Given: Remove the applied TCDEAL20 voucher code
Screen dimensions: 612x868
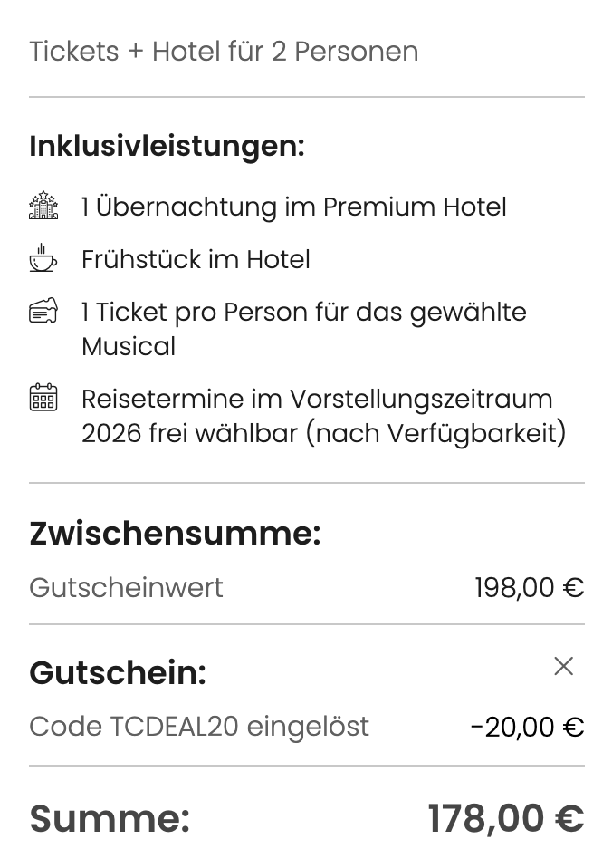Looking at the screenshot, I should click(x=563, y=666).
